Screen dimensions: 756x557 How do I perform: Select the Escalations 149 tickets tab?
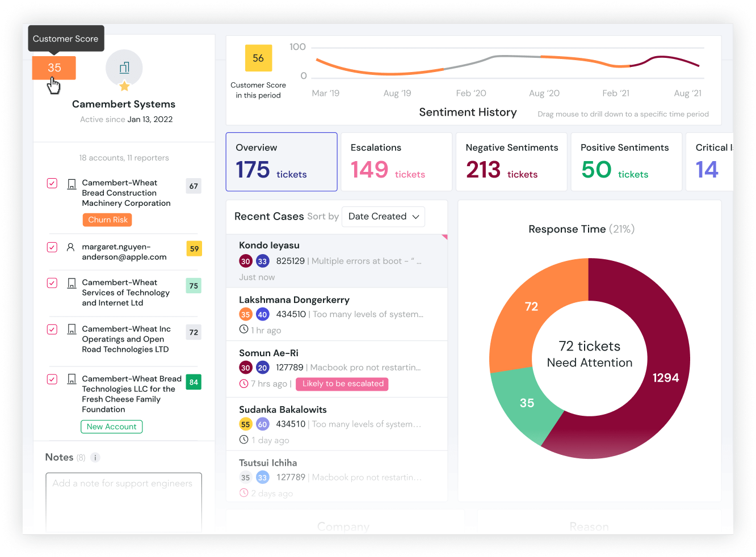tap(396, 162)
